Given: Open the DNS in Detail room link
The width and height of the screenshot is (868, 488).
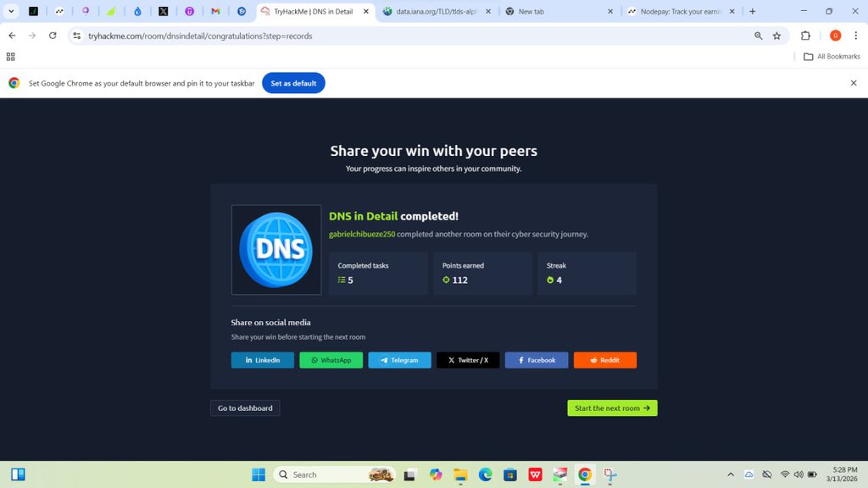Looking at the screenshot, I should (363, 216).
